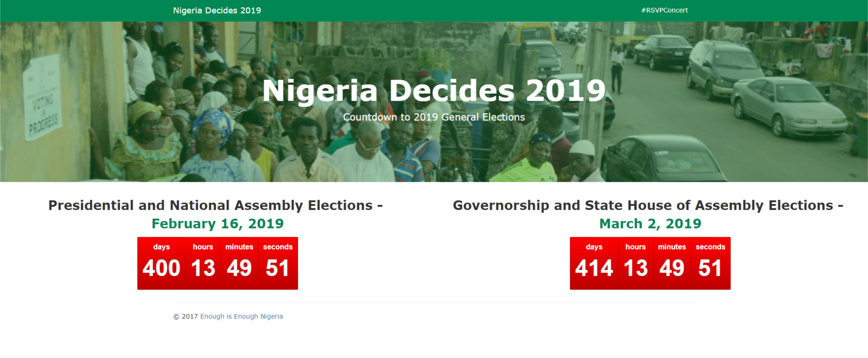Click the minutes value in the presidential countdown
This screenshot has width=868, height=358.
[x=239, y=268]
